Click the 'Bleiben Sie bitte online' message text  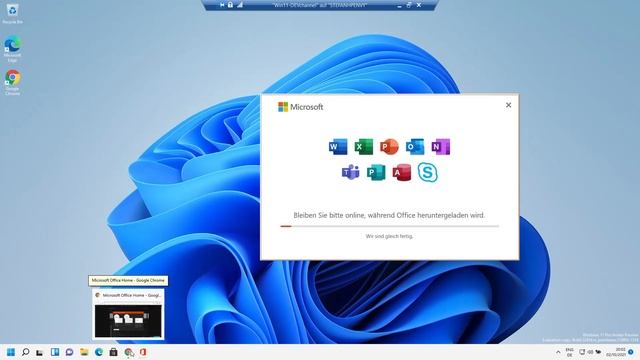coord(389,215)
